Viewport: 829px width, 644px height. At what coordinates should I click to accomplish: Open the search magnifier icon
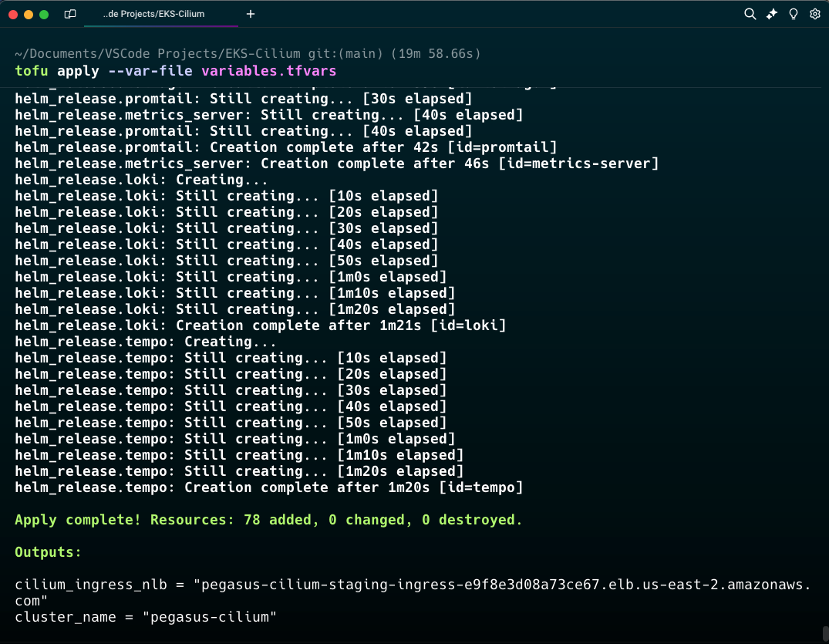pos(750,14)
